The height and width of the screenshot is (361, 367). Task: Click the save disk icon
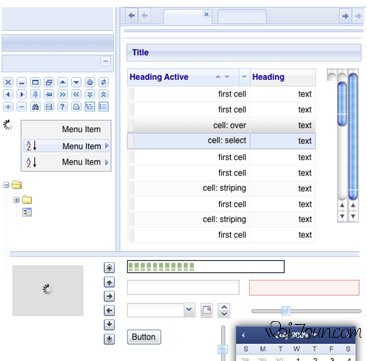tap(49, 107)
